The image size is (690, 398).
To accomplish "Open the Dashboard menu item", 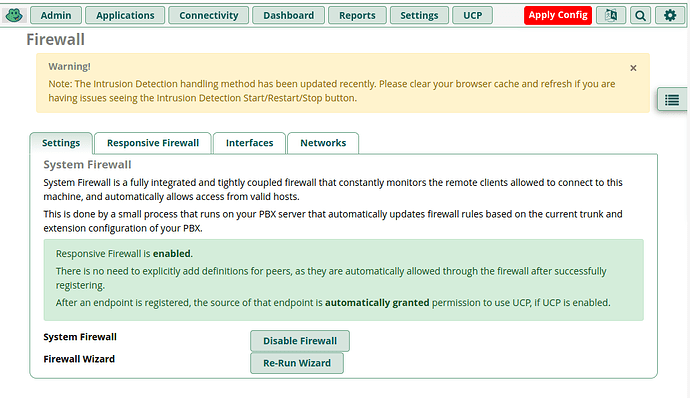I will [x=288, y=15].
